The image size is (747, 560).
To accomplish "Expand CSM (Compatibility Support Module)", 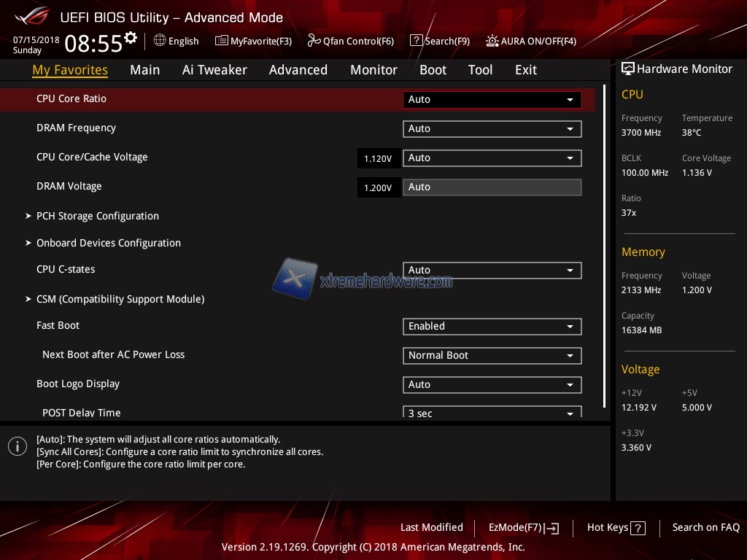I will point(120,299).
